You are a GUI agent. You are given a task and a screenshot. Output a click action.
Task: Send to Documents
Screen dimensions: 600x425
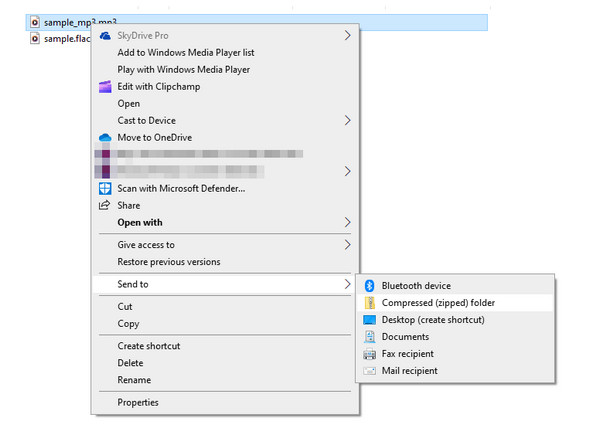455,337
